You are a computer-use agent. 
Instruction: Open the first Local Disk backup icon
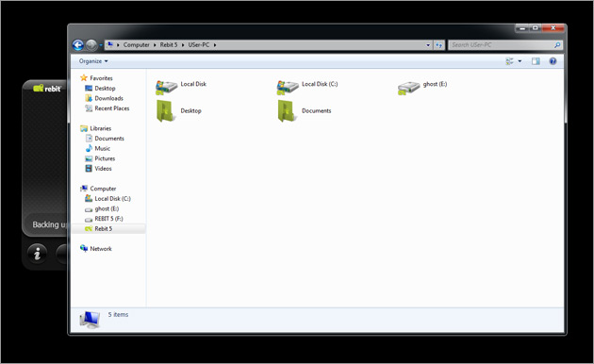pos(181,88)
